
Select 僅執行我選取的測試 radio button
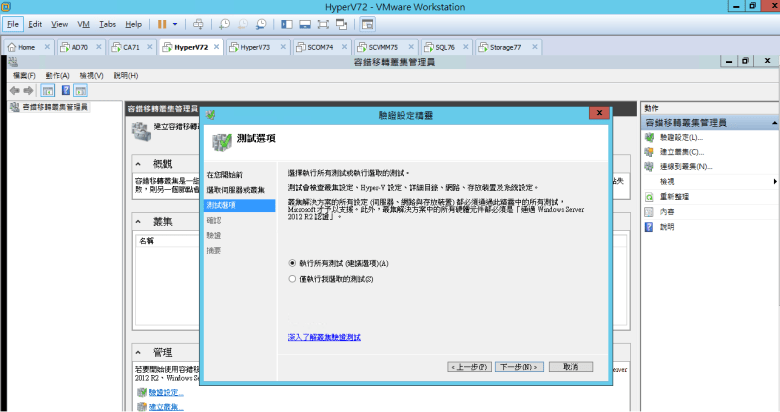point(292,279)
